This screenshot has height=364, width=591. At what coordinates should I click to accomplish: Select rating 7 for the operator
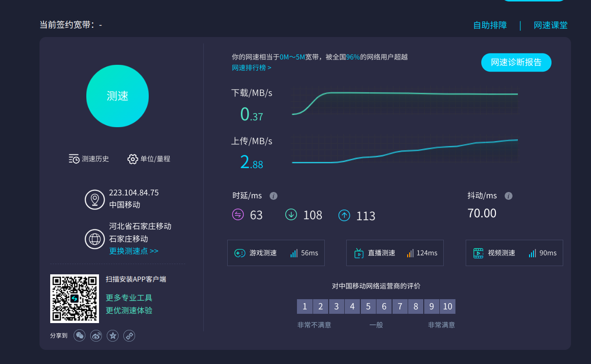tap(400, 307)
